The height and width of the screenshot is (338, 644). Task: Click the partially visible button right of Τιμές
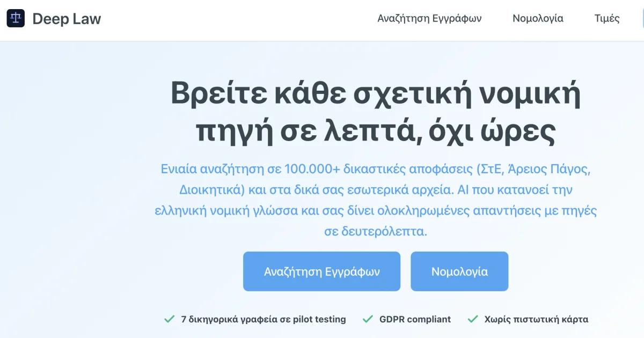click(642, 18)
